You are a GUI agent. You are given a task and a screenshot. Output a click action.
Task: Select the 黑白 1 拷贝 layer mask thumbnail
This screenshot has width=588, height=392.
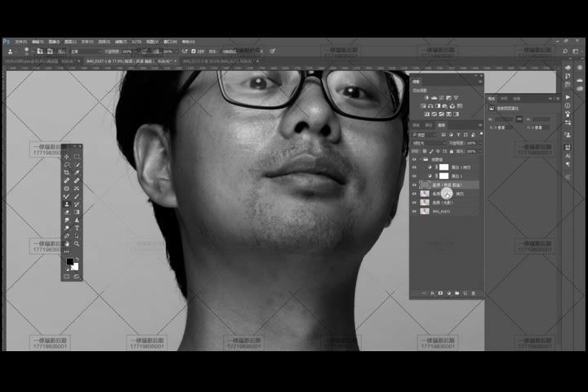pos(444,167)
